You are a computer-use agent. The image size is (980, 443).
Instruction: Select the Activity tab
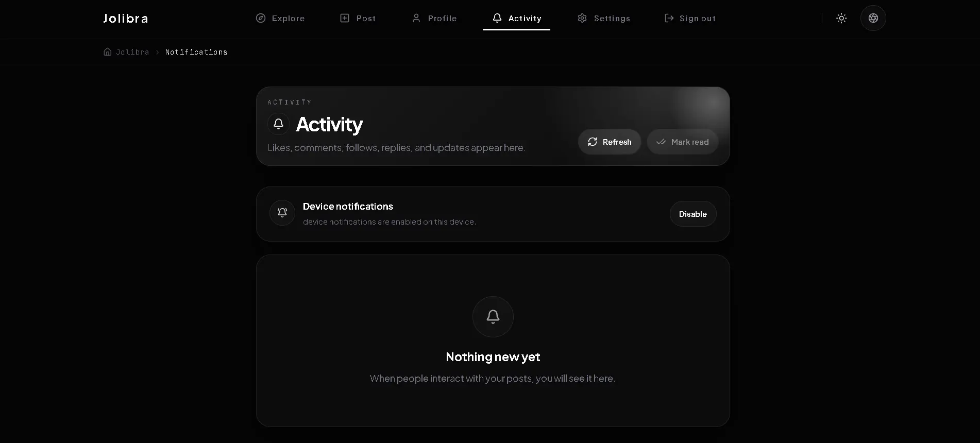[x=516, y=18]
